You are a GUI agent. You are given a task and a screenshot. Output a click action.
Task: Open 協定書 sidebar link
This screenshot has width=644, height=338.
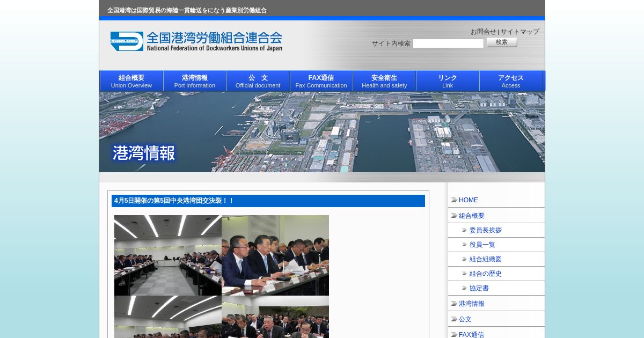click(479, 288)
